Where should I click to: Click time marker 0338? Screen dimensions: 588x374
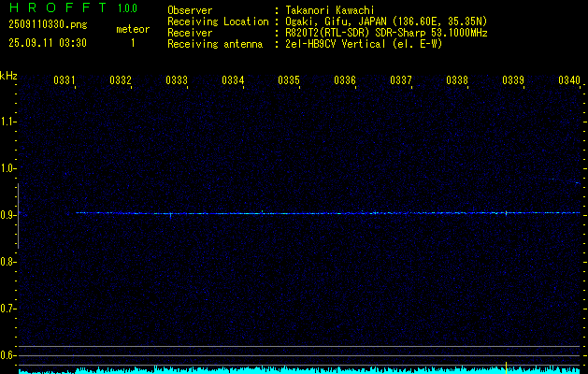457,80
